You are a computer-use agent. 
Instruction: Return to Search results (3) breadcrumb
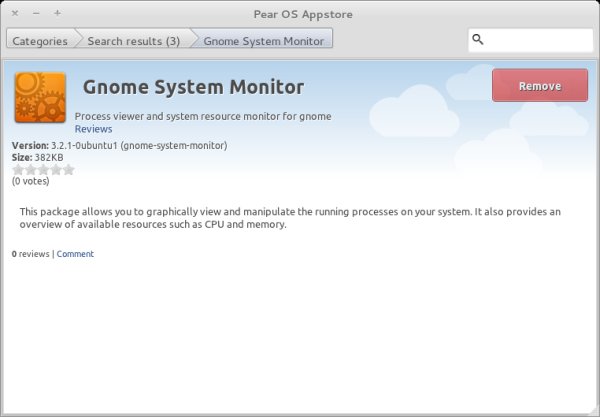pos(134,41)
